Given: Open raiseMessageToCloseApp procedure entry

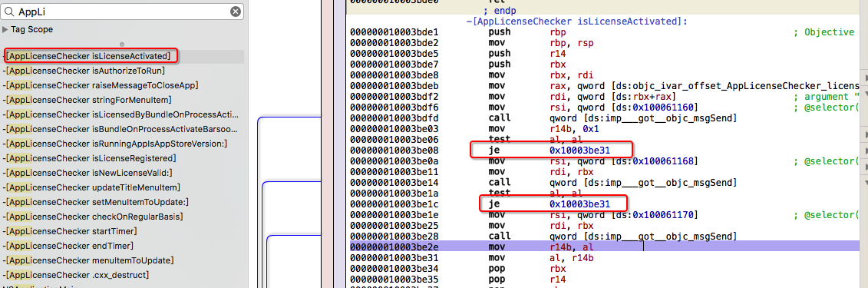Looking at the screenshot, I should [101, 85].
